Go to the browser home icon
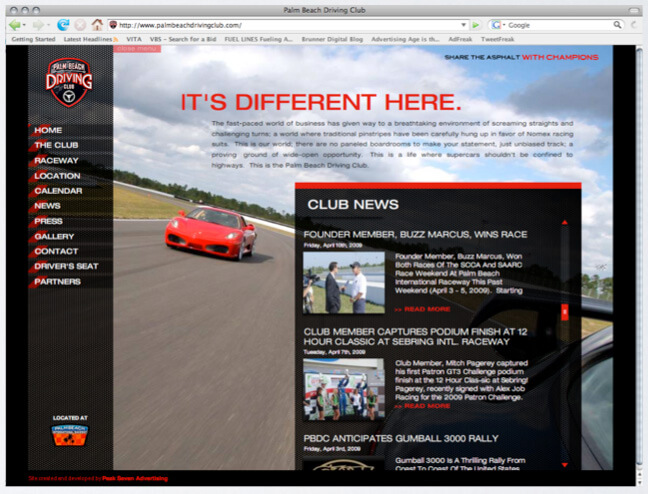The width and height of the screenshot is (648, 494). click(97, 25)
